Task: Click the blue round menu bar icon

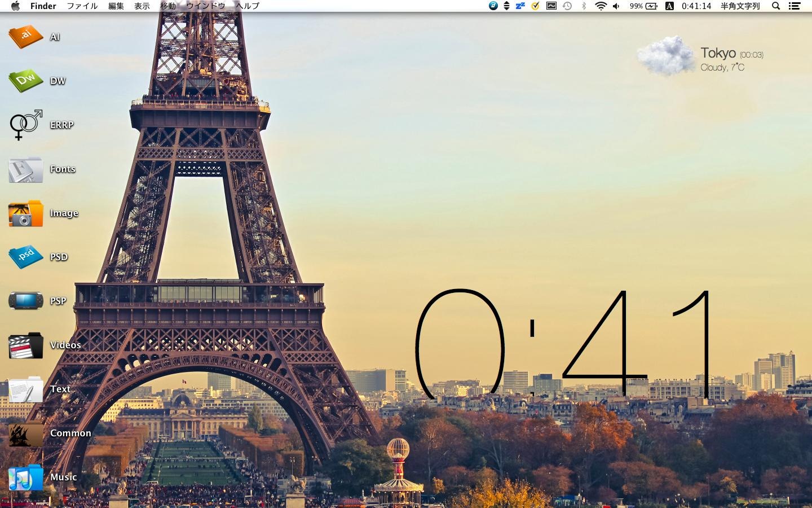Action: 493,6
